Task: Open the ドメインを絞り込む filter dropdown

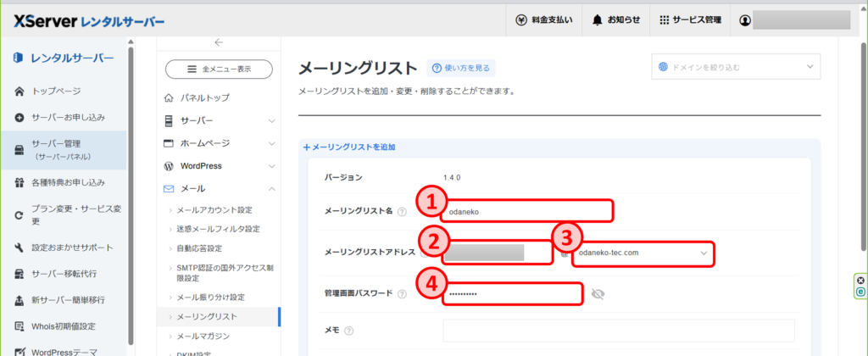Action: 736,66
